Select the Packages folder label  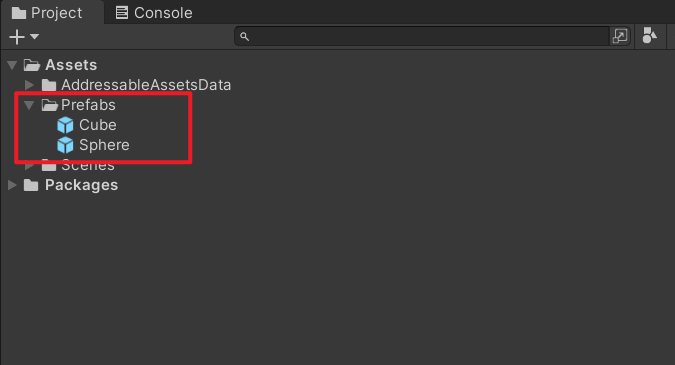point(81,185)
